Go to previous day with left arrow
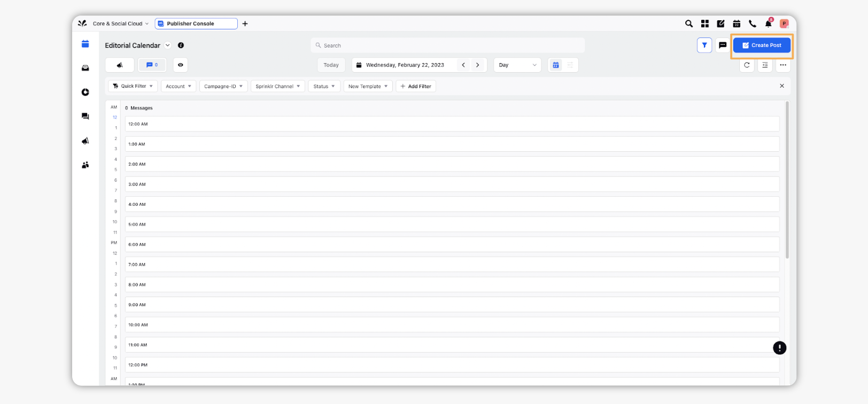 pyautogui.click(x=463, y=65)
